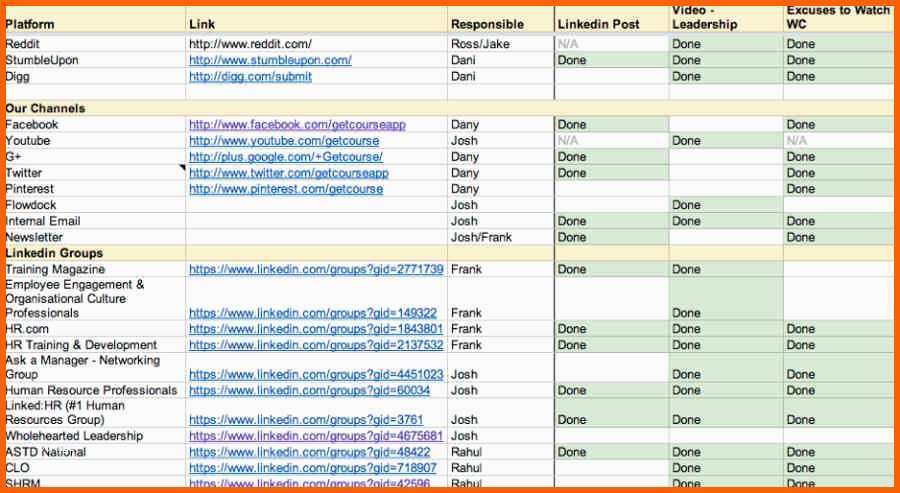The width and height of the screenshot is (900, 493).
Task: Select the HR.com platform cell
Action: click(95, 329)
